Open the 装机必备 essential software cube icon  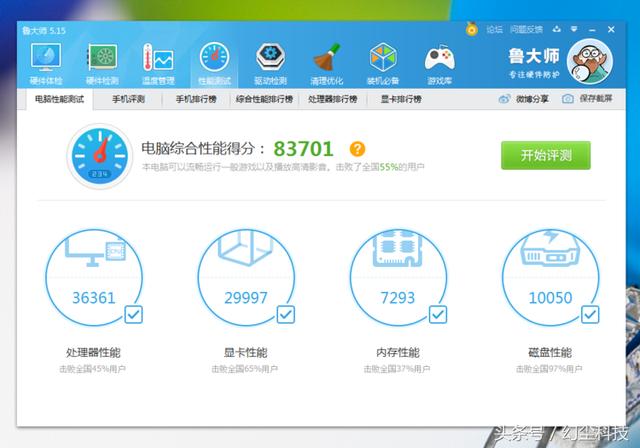[x=383, y=64]
